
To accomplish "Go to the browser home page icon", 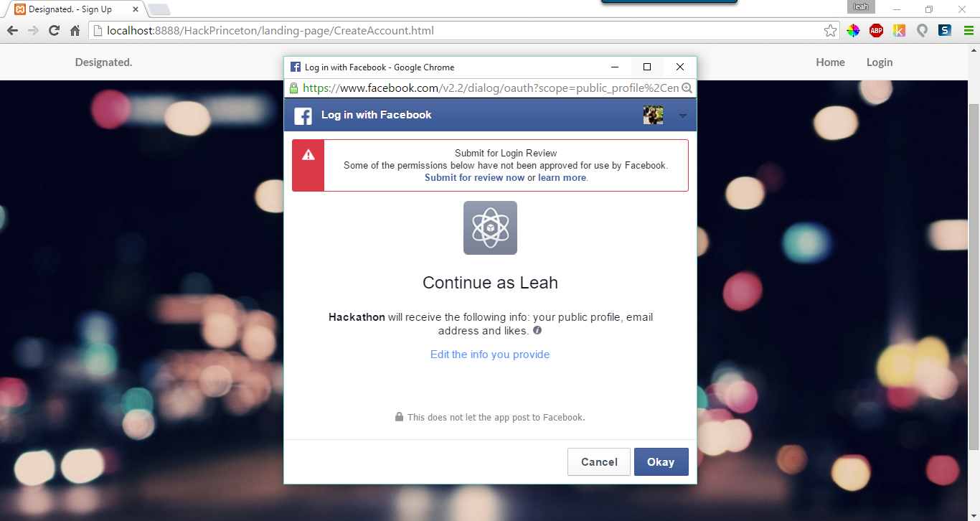I will tap(75, 31).
